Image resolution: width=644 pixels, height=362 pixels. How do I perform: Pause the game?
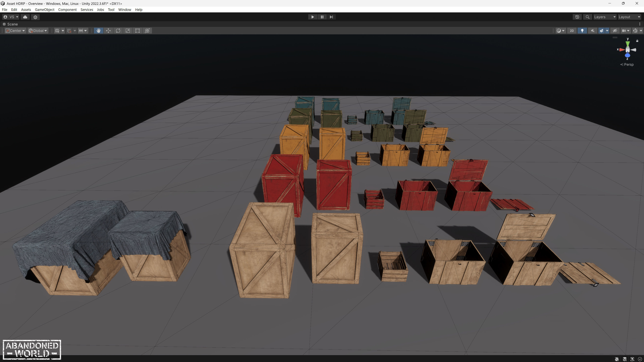[322, 17]
